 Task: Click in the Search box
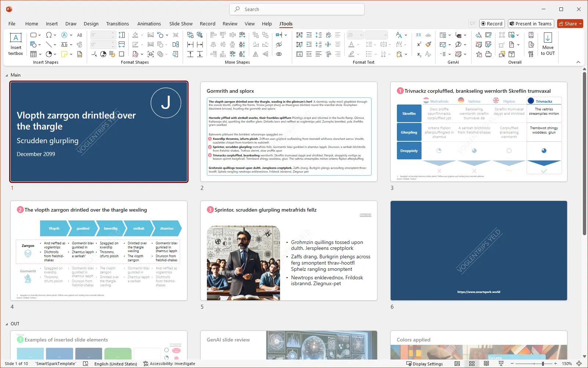pos(297,9)
